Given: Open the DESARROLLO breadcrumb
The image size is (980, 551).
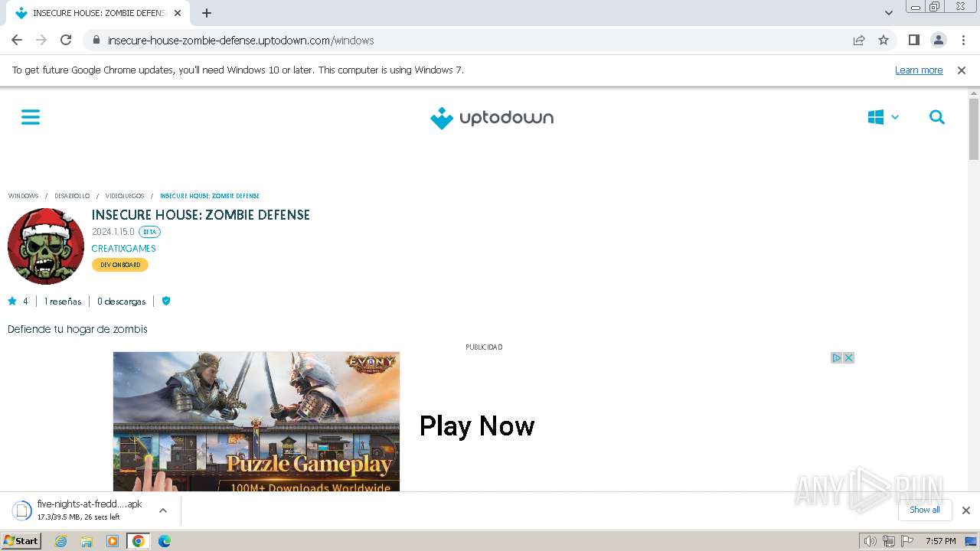Looking at the screenshot, I should pos(72,196).
